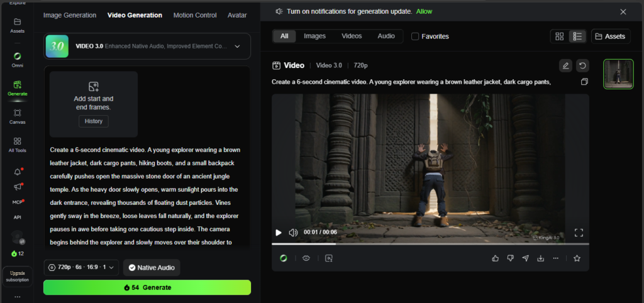Edit the prompt with pencil icon
This screenshot has height=303, width=644.
point(565,65)
